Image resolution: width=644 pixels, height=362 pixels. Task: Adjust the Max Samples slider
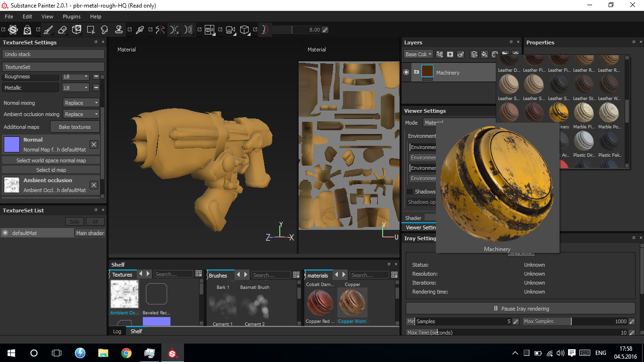tap(575, 321)
